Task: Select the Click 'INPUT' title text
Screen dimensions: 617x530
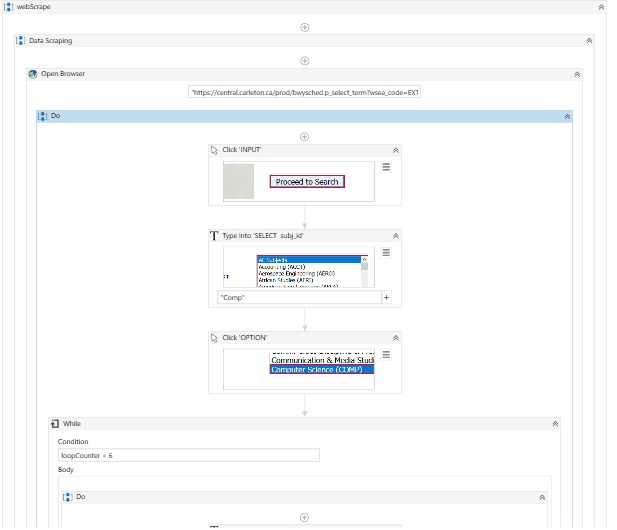Action: coord(242,150)
